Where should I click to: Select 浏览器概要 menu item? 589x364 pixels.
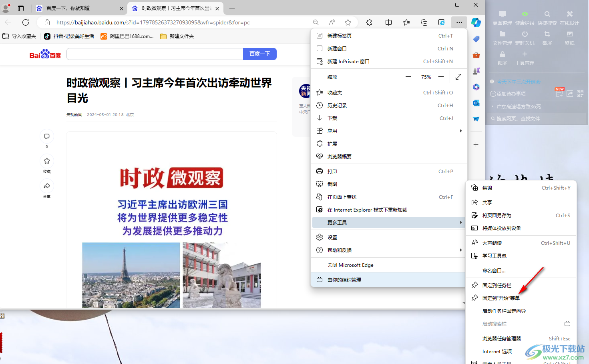pos(389,156)
